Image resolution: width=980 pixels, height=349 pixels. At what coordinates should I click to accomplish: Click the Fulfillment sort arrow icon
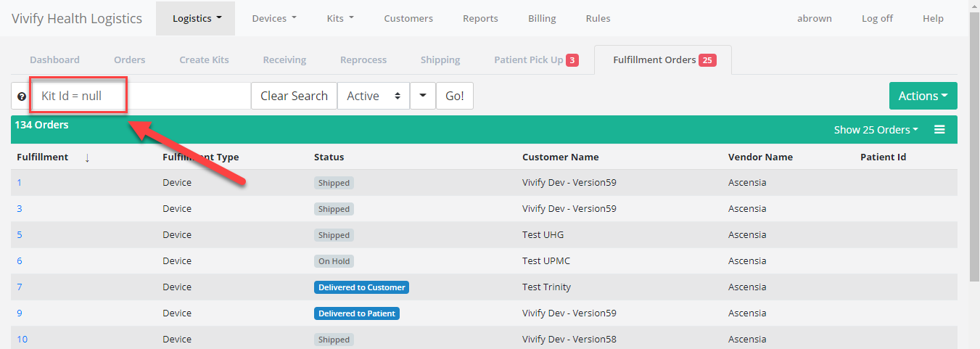pos(87,157)
